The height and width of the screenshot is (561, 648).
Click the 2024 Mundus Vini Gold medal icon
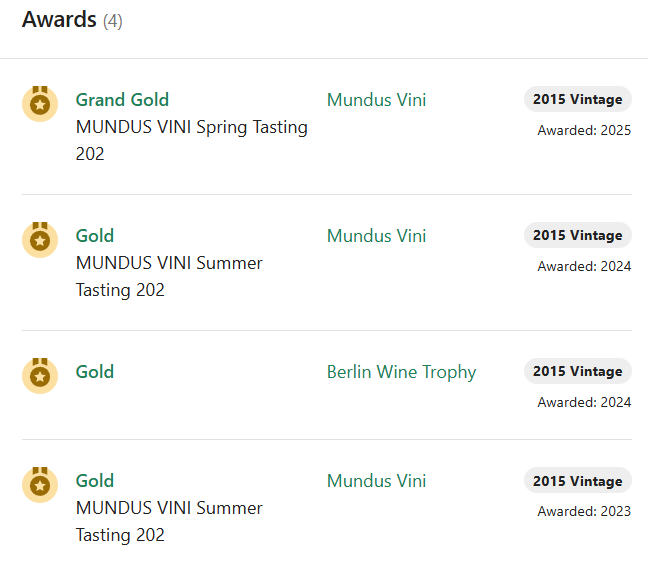pos(40,239)
